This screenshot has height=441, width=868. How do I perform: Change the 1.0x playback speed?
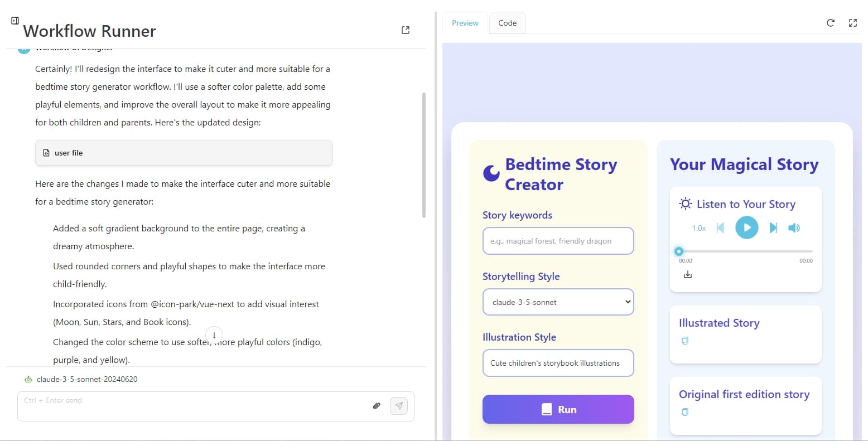point(698,228)
